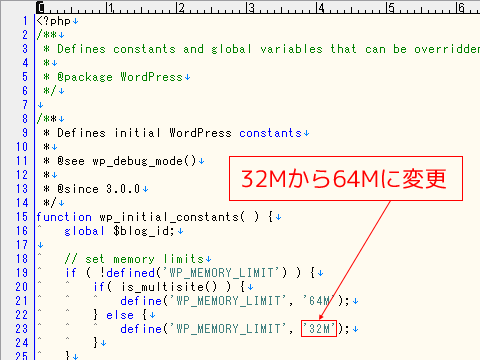The width and height of the screenshot is (480, 360).
Task: Click the 'function' keyword on line 15
Action: tap(64, 217)
